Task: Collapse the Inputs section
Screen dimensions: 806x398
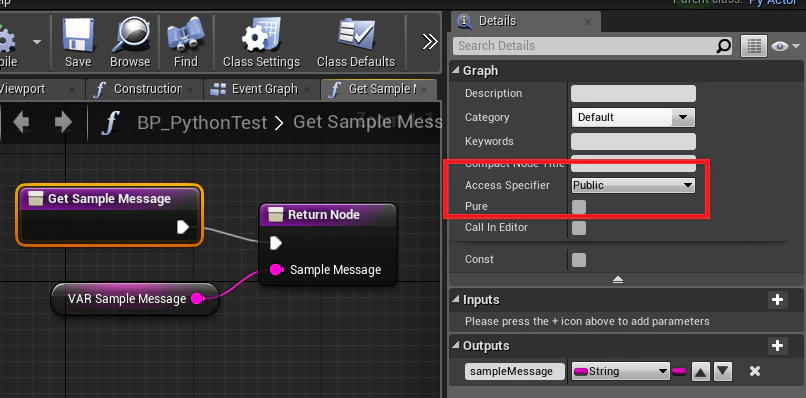Action: click(x=456, y=299)
